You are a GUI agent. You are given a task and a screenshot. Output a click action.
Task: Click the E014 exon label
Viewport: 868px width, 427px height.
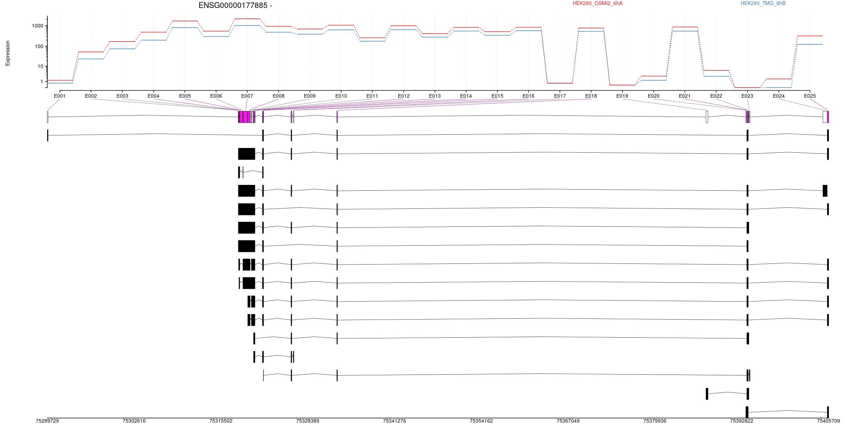pos(466,96)
